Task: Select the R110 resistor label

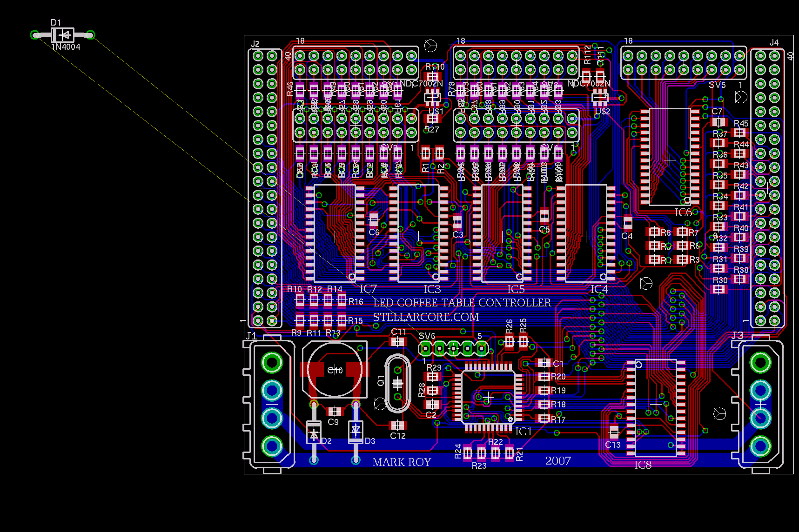Action: [x=435, y=67]
